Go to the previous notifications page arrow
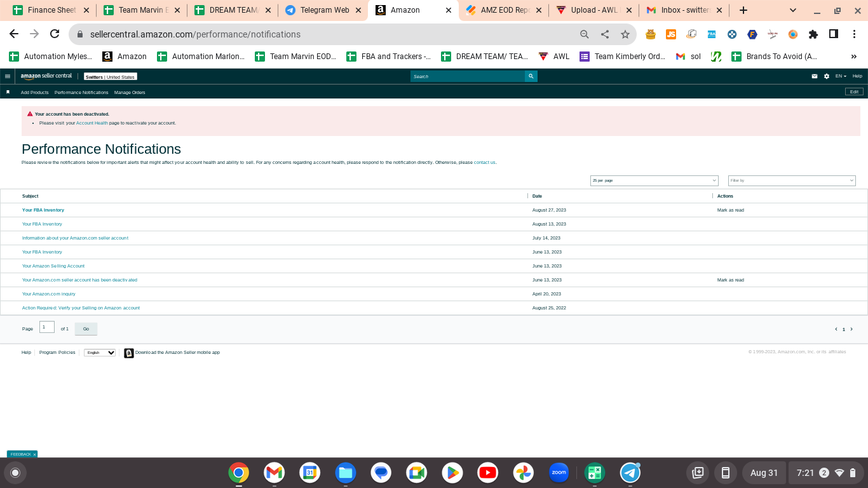This screenshot has height=488, width=868. coord(836,329)
